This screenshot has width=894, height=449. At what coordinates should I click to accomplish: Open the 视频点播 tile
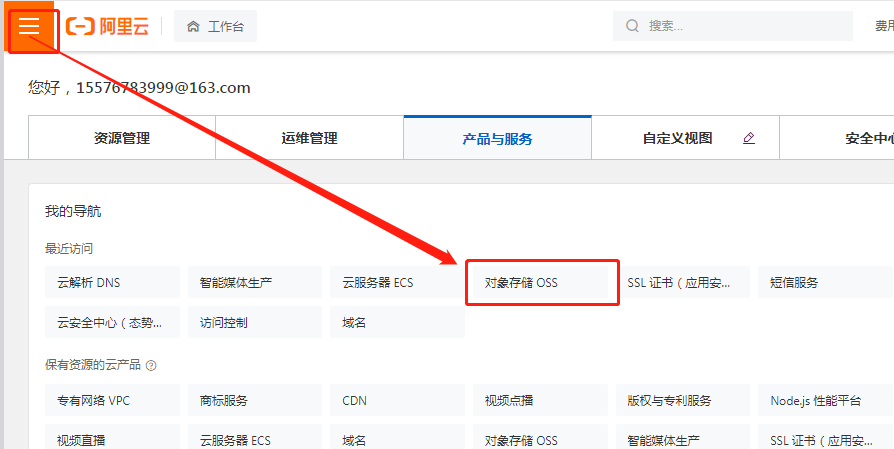[x=541, y=400]
